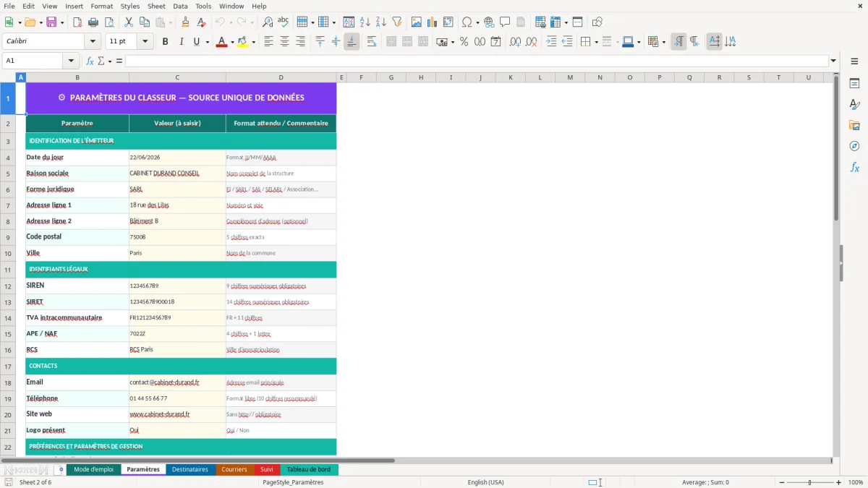Copy the selection

click(x=145, y=22)
